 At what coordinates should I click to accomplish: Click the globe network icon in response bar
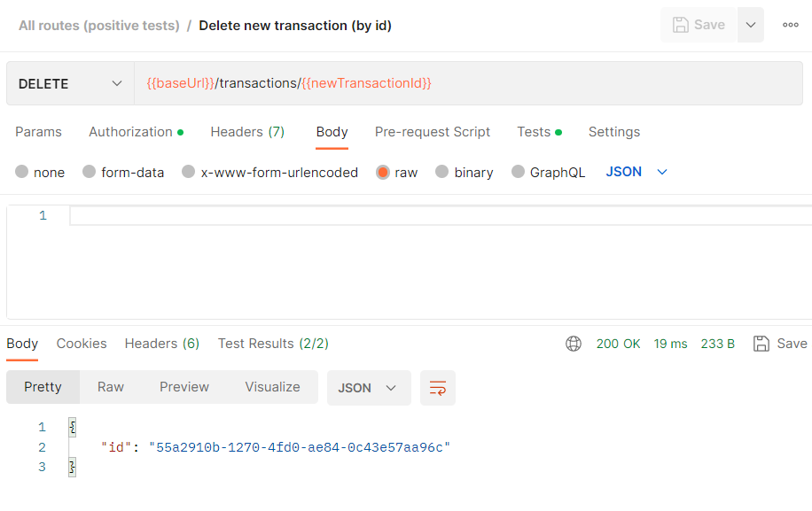573,344
